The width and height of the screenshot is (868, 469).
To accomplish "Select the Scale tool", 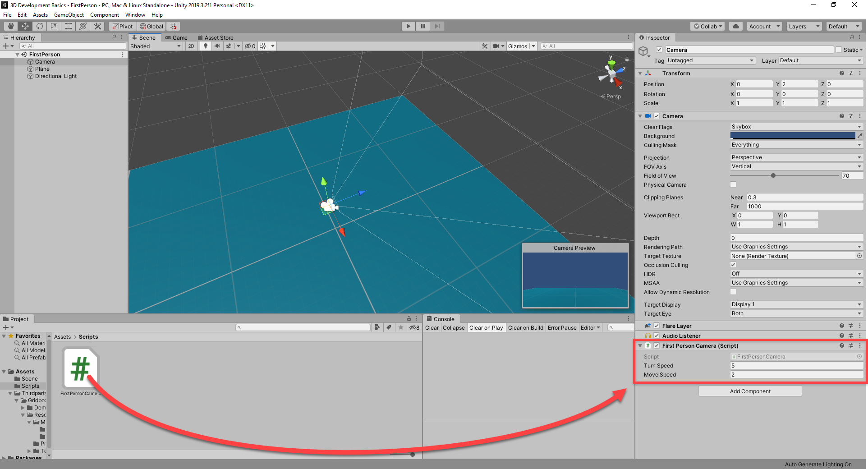I will pyautogui.click(x=54, y=26).
